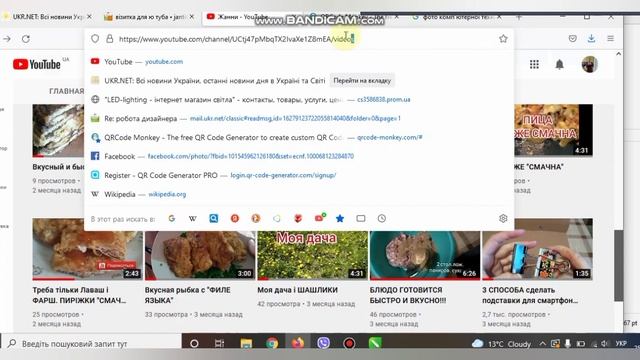This screenshot has width=640, height=360.
Task: Click Перейти на вкладку button
Action: (x=362, y=80)
